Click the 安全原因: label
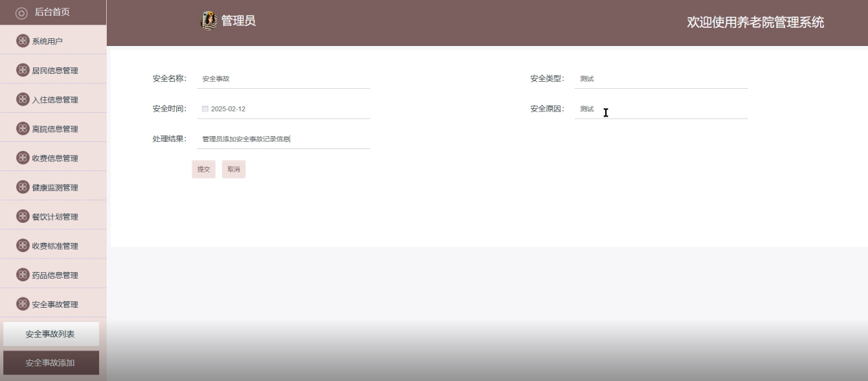Viewport: 868px width, 381px height. 548,109
